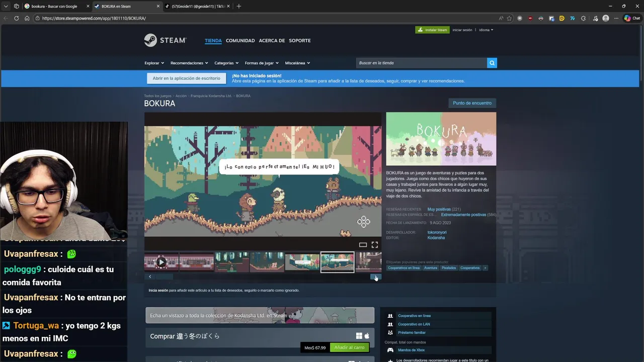Image resolution: width=644 pixels, height=362 pixels.
Task: Click the Steam logo in the header
Action: 165,40
